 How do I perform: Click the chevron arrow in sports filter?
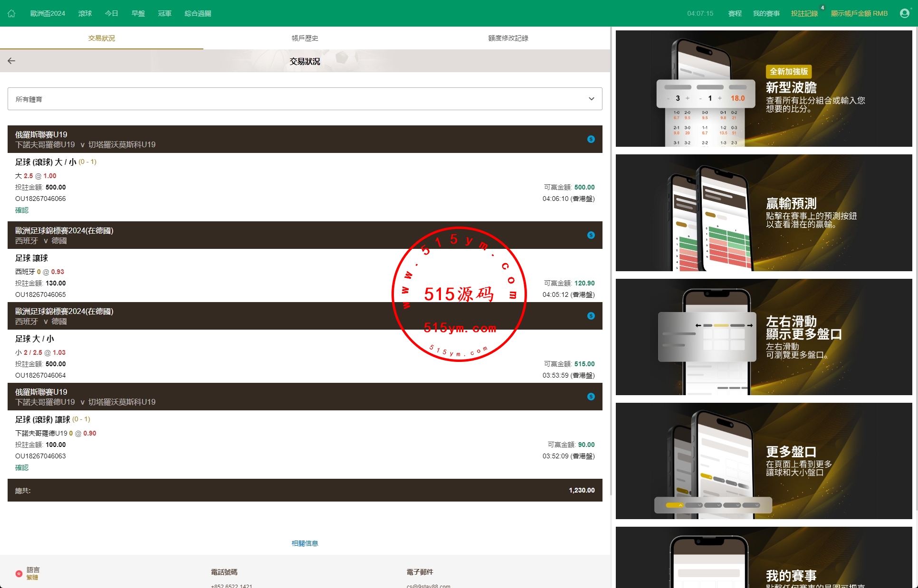591,99
